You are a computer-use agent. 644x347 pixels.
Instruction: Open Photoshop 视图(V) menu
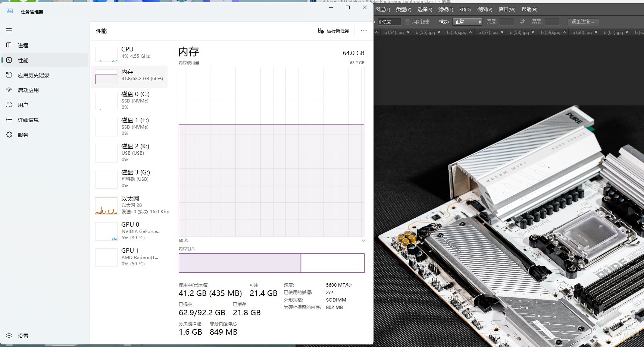pyautogui.click(x=485, y=10)
